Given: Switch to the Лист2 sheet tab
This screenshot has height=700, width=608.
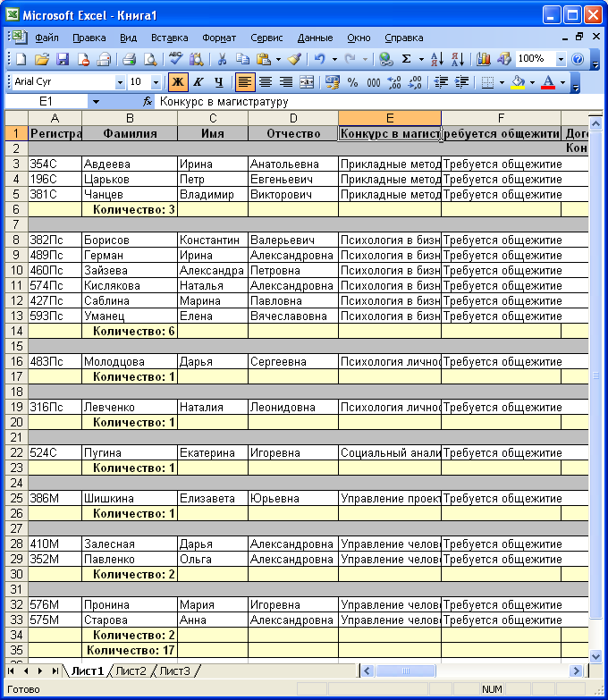Looking at the screenshot, I should coord(131,670).
